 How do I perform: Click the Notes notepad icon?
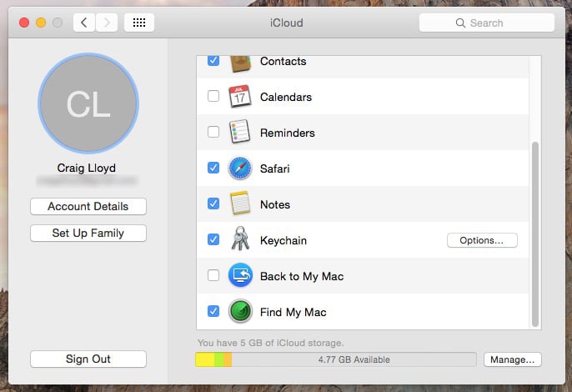(240, 204)
